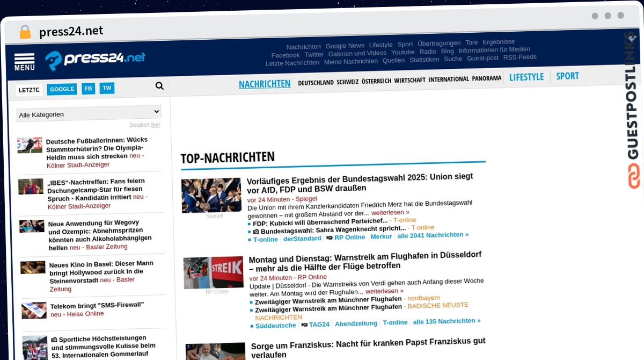Screen dimensions: 644x360
Task: Click Galerien und Videos link
Action: 357,53
